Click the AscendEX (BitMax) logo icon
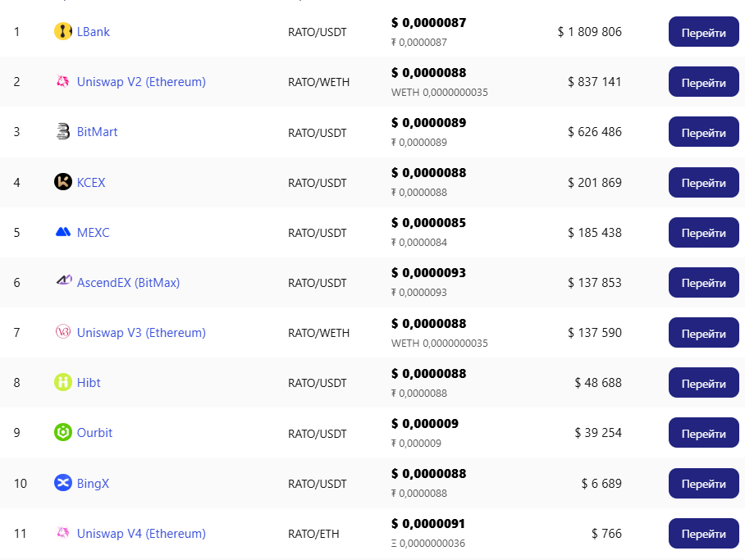Viewport: 745px width, 560px height. point(63,283)
